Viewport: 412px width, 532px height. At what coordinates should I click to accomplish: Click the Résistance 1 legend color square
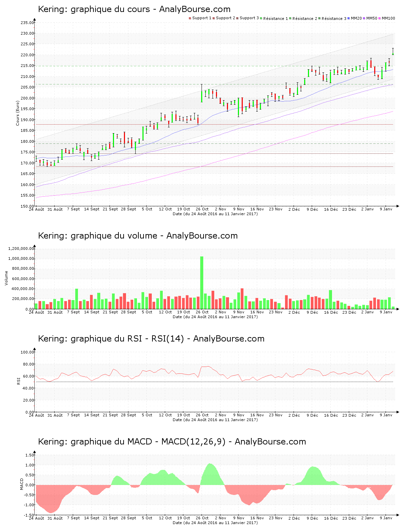click(261, 18)
